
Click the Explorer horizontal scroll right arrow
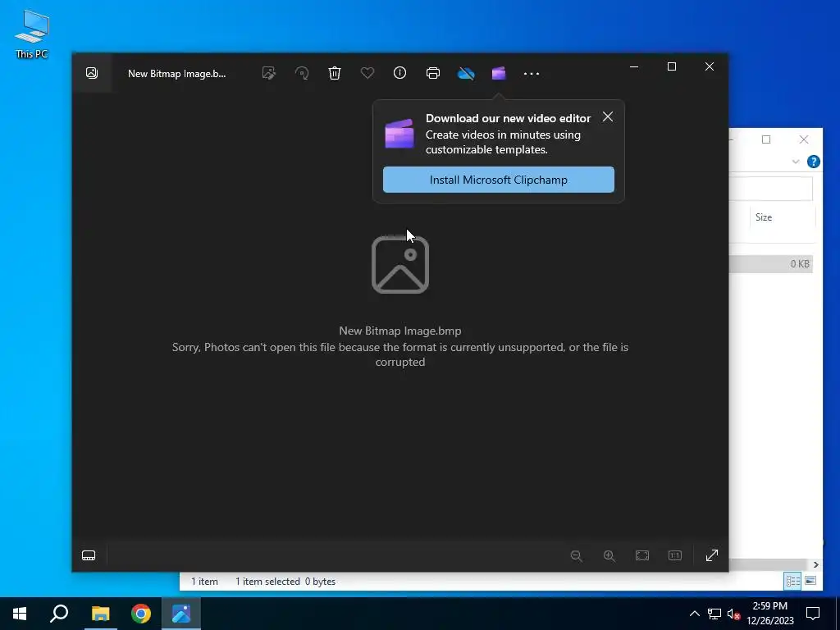pyautogui.click(x=815, y=564)
